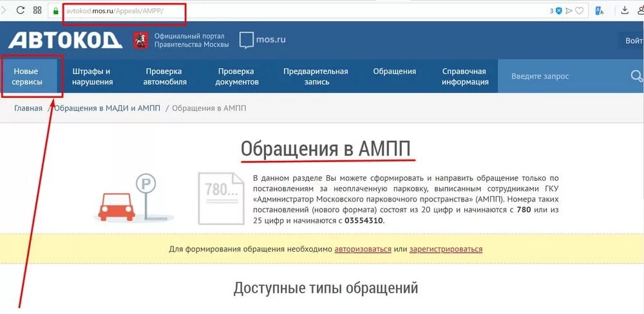Click the browser address bar URL
The image size is (644, 314).
pos(115,11)
